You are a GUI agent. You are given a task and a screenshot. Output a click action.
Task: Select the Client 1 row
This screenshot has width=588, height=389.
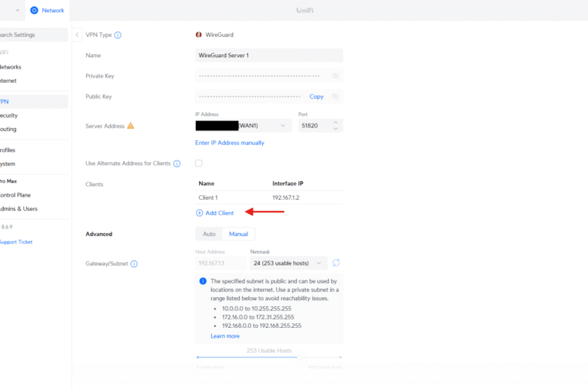pos(269,198)
